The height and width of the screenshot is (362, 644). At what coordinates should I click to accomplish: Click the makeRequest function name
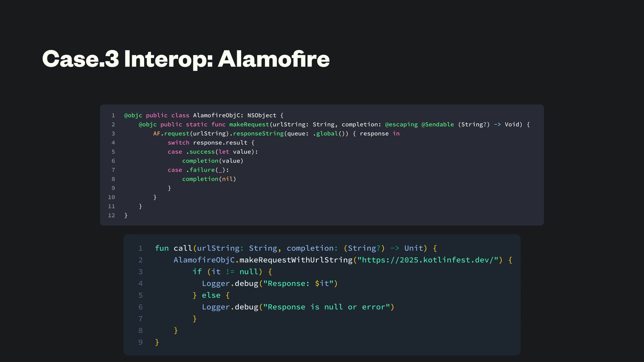coord(249,124)
